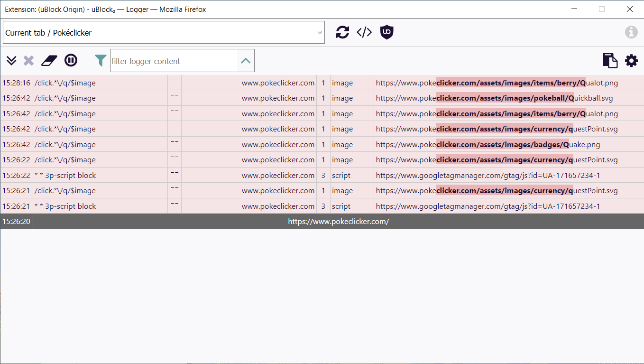Copy logger output via the clipboard icon
Image resolution: width=644 pixels, height=364 pixels.
coord(609,60)
